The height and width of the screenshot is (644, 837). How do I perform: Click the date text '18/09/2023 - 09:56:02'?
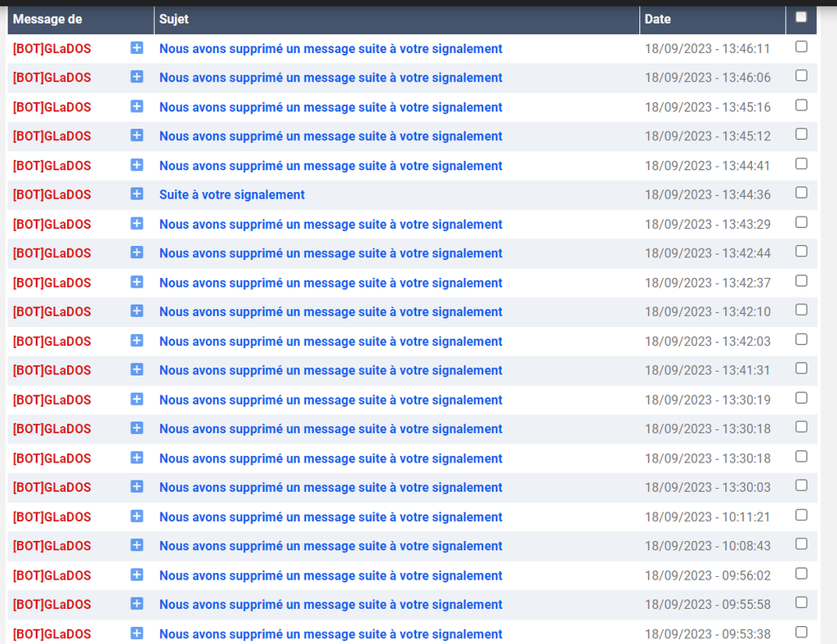(707, 575)
